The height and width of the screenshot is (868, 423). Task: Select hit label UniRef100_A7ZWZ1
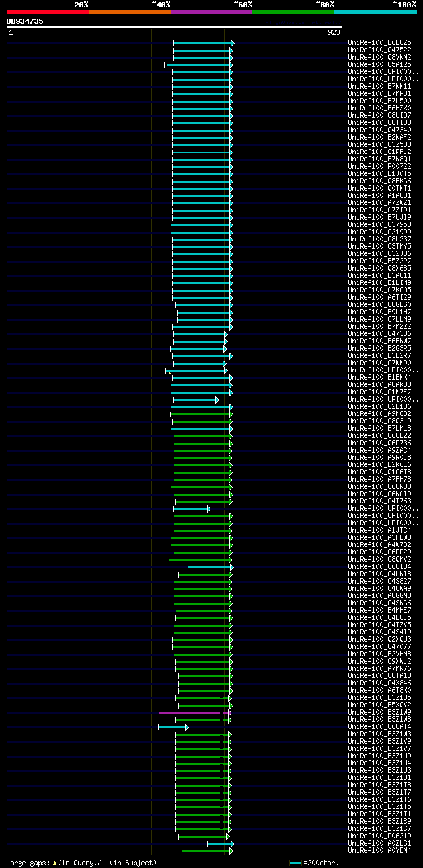click(x=381, y=202)
